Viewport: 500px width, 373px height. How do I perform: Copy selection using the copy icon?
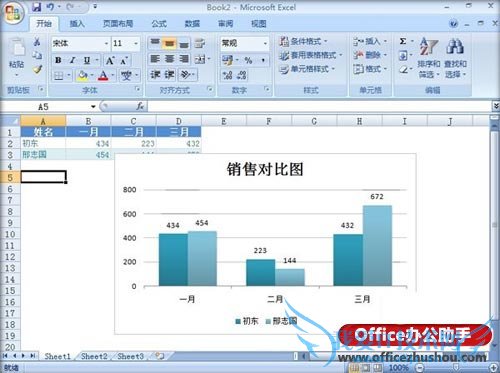tap(37, 55)
